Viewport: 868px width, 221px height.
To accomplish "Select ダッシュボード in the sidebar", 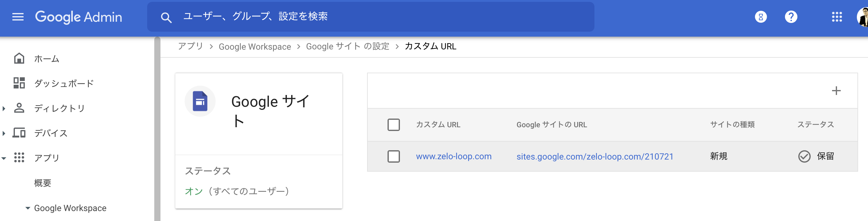I will [x=64, y=83].
